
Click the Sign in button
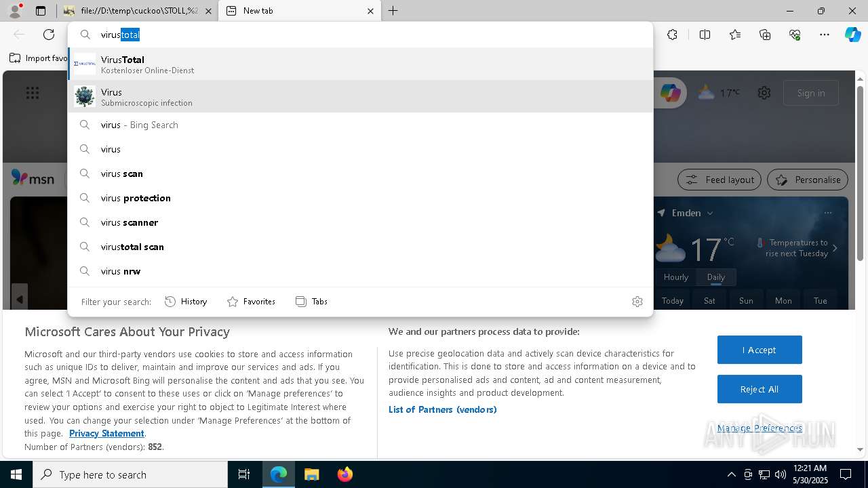tap(811, 93)
